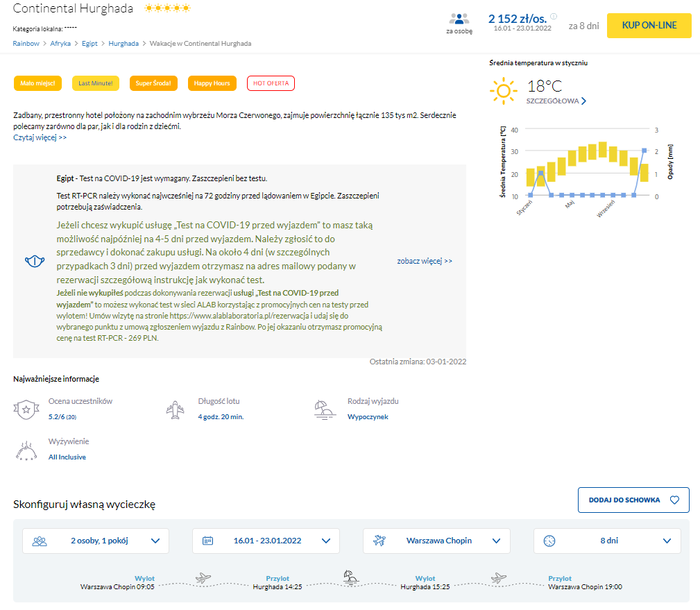Viewport: 700px width, 610px height.
Task: Click the airplane flight duration icon
Action: pos(176,409)
